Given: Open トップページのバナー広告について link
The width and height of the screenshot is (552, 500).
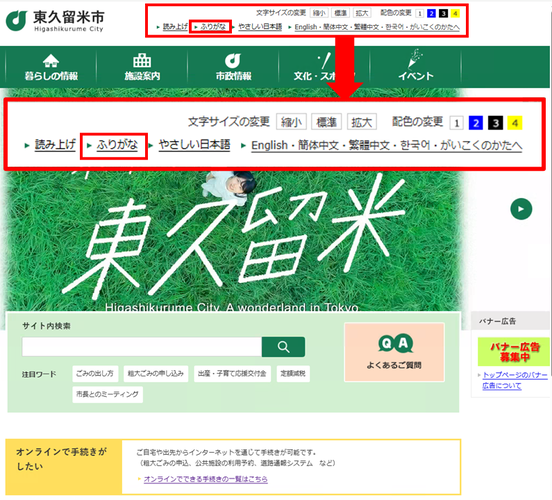Looking at the screenshot, I should (515, 380).
